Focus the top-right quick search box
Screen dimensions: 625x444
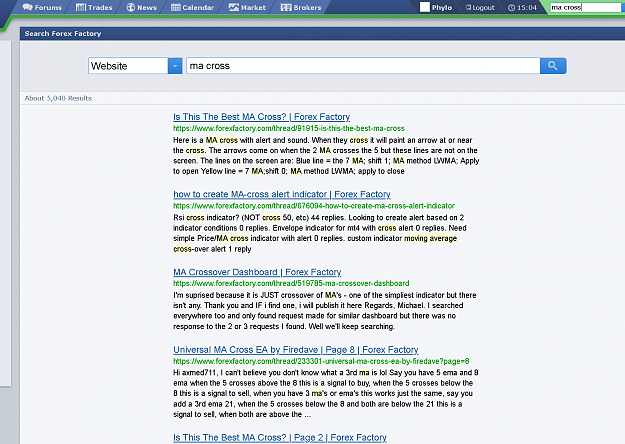(586, 7)
